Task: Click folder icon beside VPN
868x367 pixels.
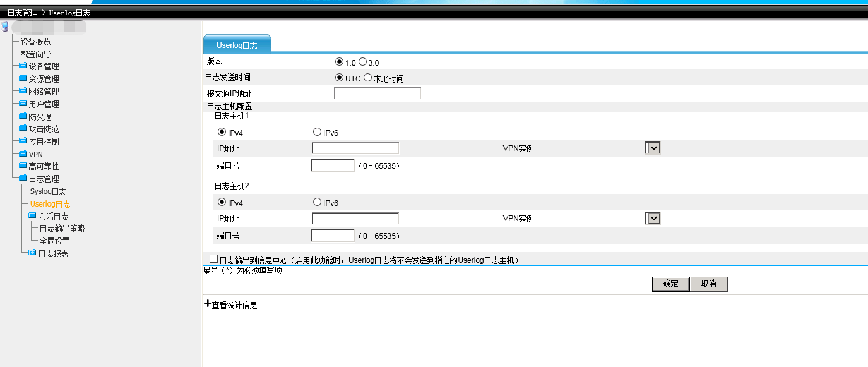Action: click(23, 153)
